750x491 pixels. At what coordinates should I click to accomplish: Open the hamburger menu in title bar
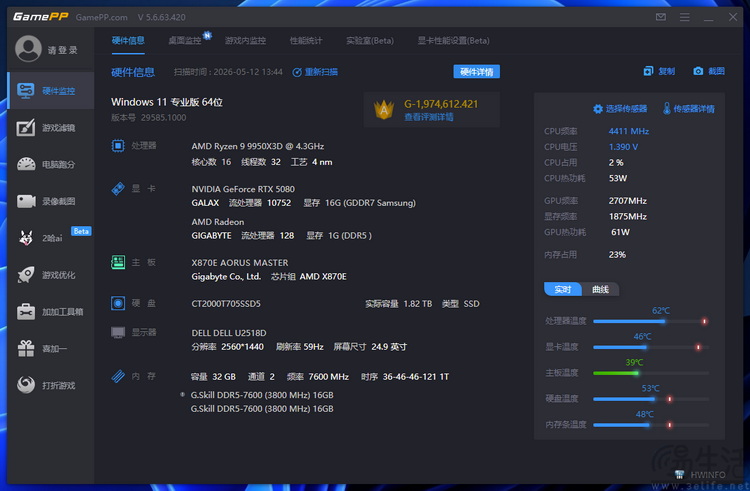point(684,17)
